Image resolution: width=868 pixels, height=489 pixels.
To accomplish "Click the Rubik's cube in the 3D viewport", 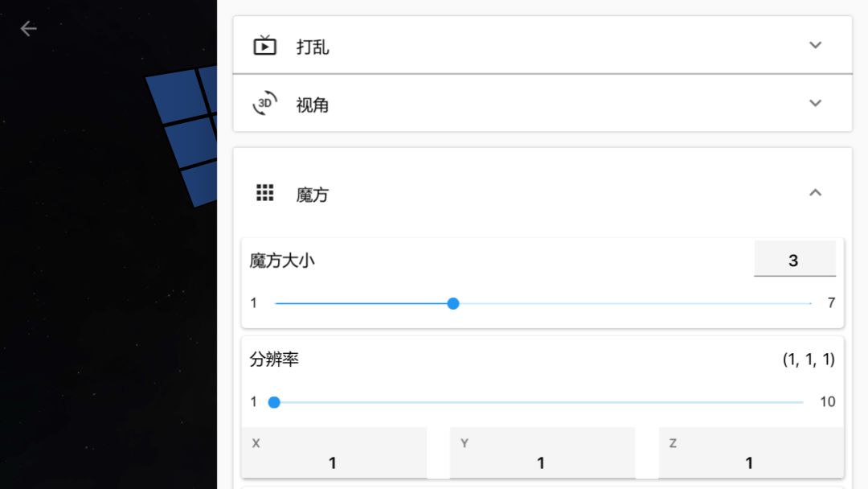I will [x=183, y=117].
